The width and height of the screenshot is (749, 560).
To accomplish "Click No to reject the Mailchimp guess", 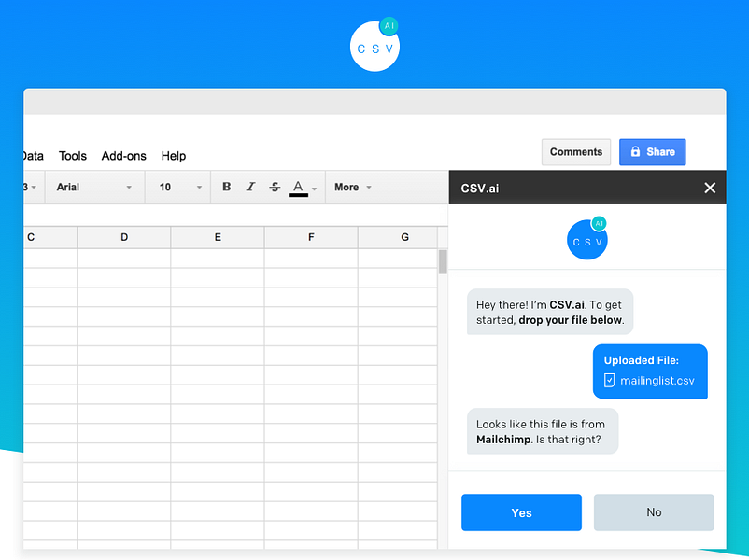I will [654, 512].
